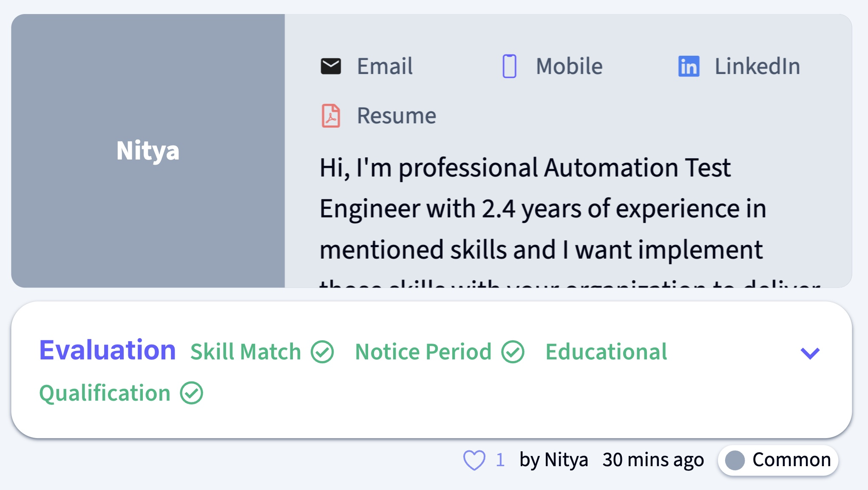Select the Skill Match label

tap(246, 352)
